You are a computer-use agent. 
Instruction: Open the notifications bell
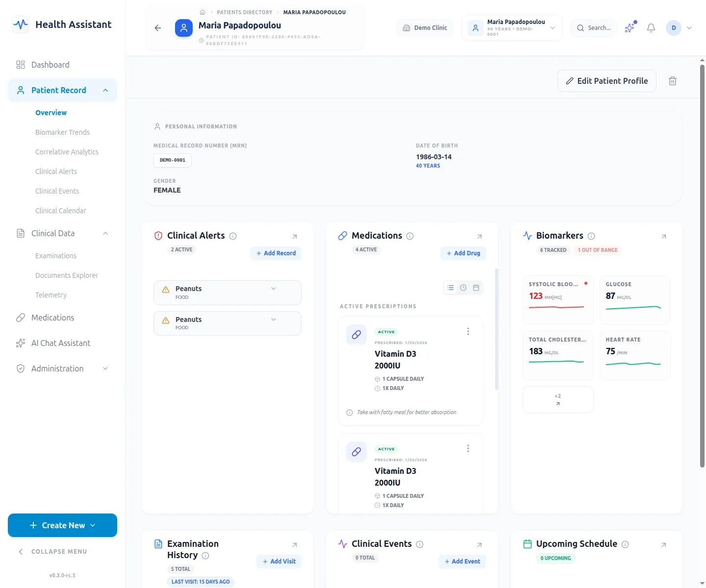coord(651,28)
